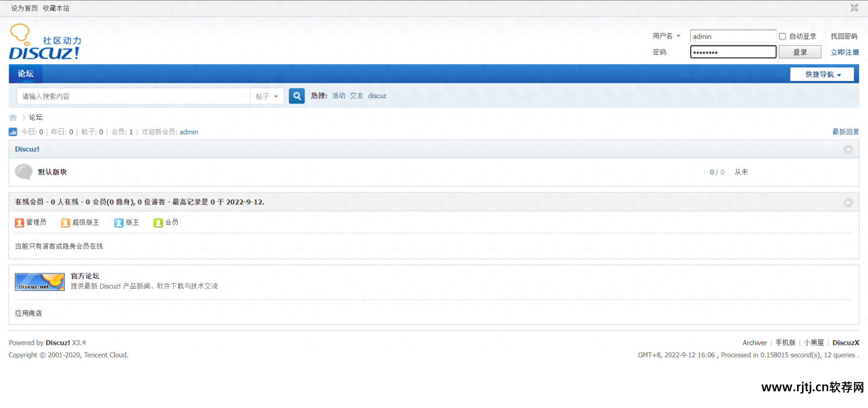Open the 帖子 search type dropdown
The width and height of the screenshot is (868, 408).
click(267, 96)
